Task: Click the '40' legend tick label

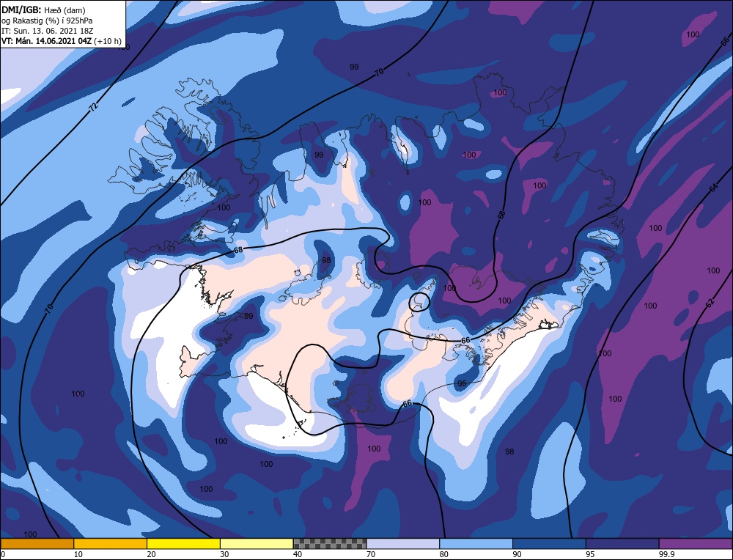Action: point(298,554)
